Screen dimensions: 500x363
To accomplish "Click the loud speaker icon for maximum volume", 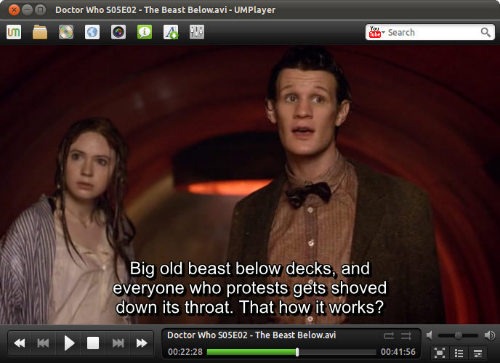I will (489, 335).
